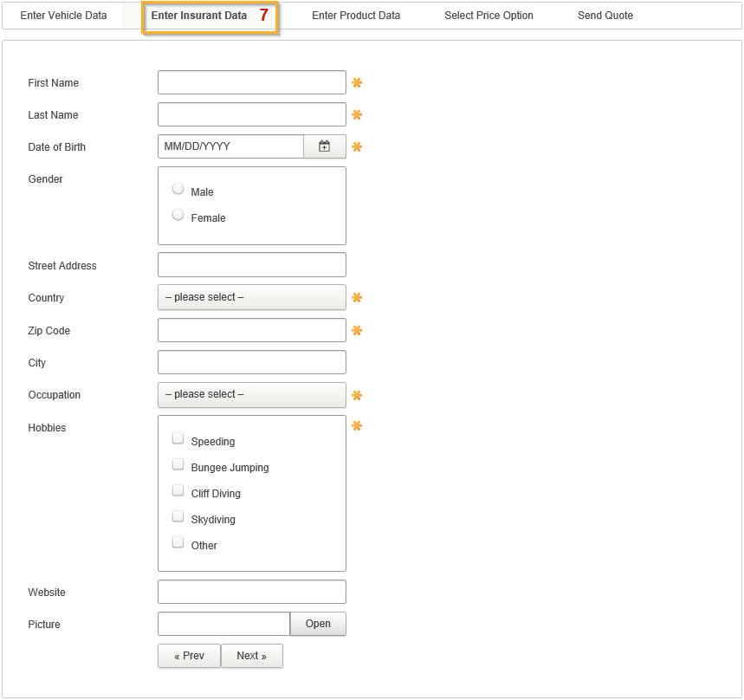This screenshot has height=700, width=744.
Task: Tick the Bungee Jumping checkbox
Action: 178,464
